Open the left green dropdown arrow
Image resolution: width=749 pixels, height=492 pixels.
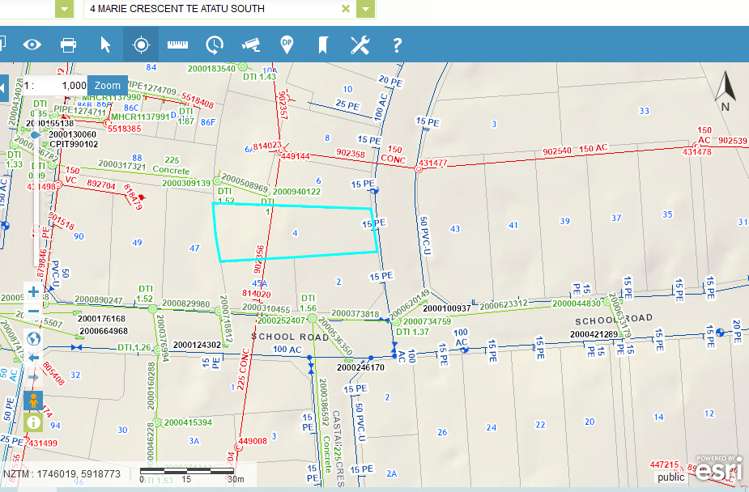pyautogui.click(x=64, y=8)
